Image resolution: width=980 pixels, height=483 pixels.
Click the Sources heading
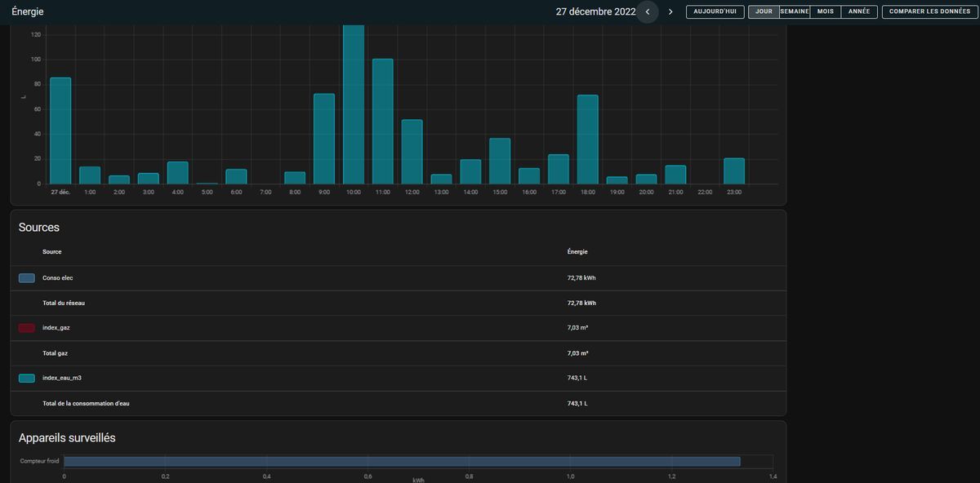[x=39, y=227]
